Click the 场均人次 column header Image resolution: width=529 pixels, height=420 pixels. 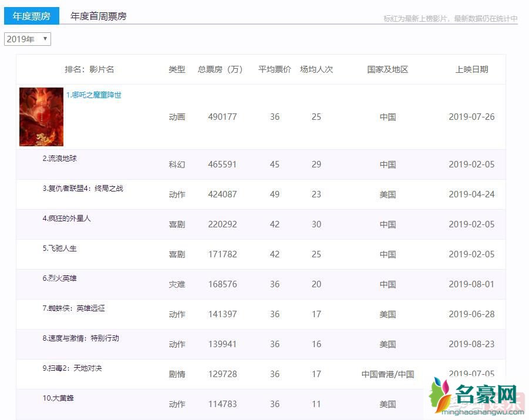pyautogui.click(x=316, y=69)
